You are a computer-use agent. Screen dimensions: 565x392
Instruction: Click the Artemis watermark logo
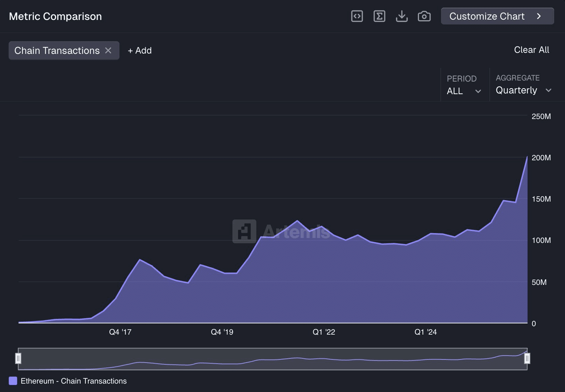pyautogui.click(x=244, y=231)
